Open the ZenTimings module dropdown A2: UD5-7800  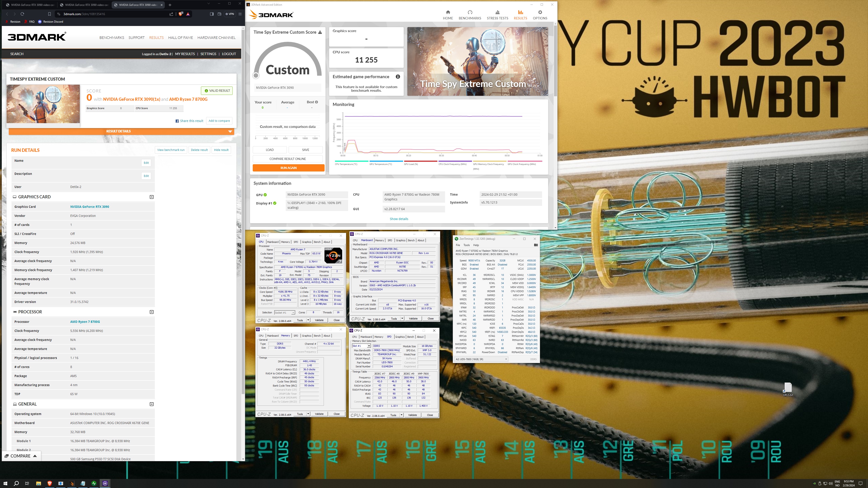coord(481,359)
